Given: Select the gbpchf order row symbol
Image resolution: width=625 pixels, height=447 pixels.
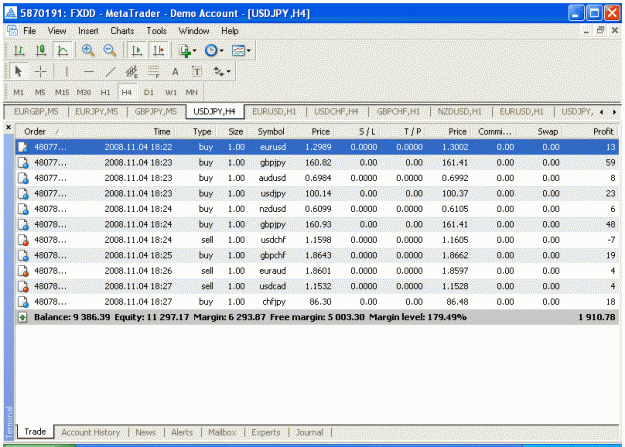Looking at the screenshot, I should click(x=273, y=256).
